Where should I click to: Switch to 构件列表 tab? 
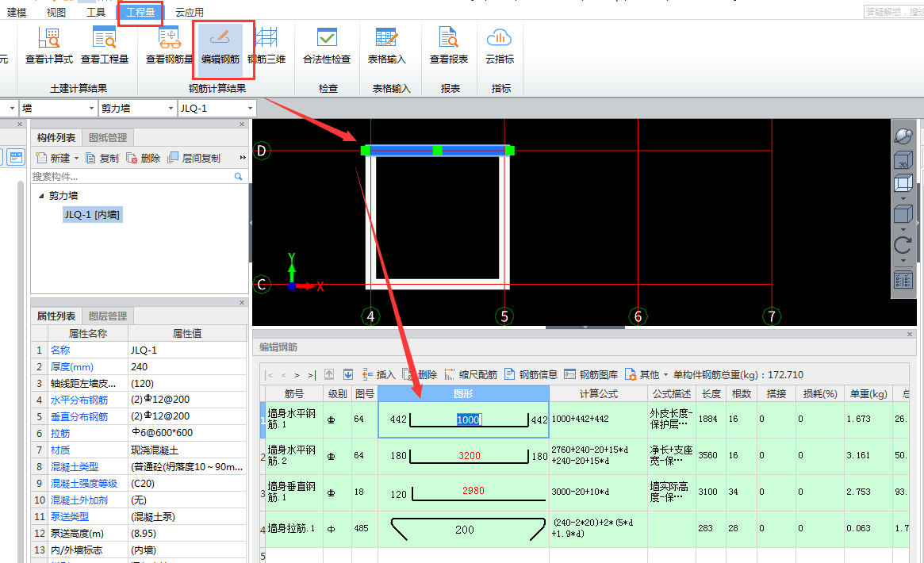click(x=56, y=138)
